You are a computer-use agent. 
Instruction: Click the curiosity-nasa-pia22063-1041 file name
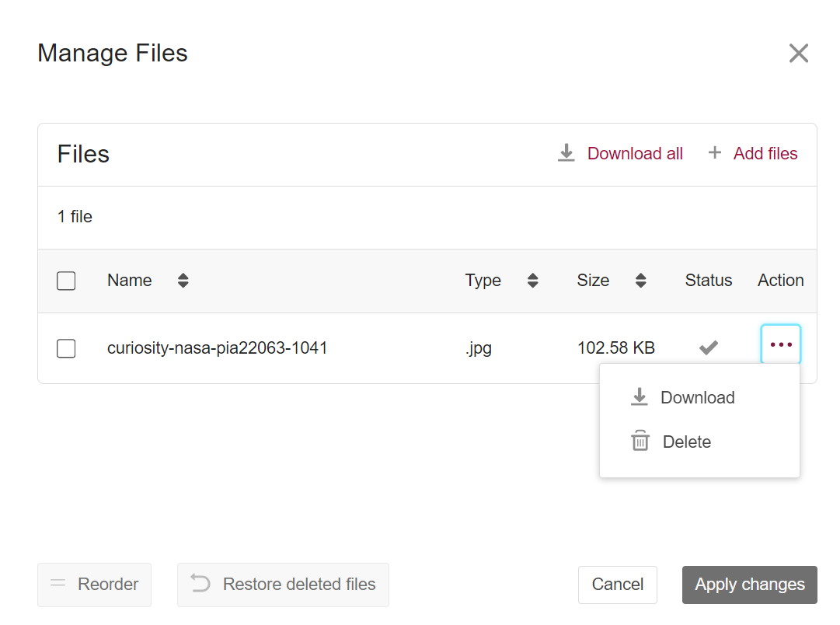217,347
